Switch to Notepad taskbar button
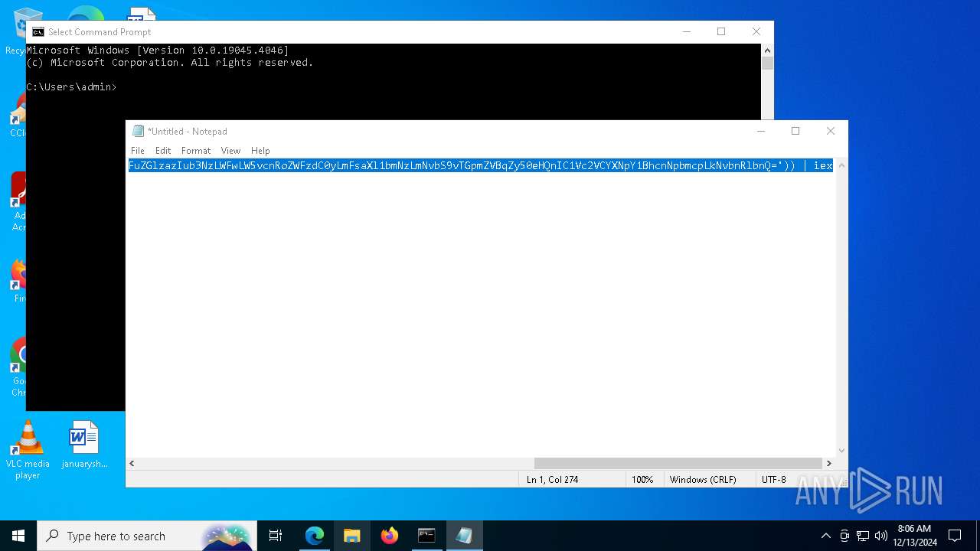Screen dimensions: 980x551 464,536
